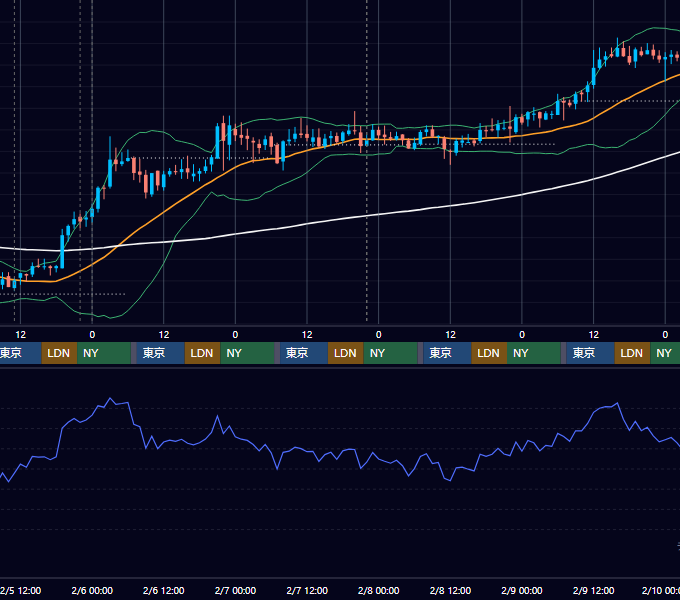Click the 2/8 00:00 date label

point(379,590)
